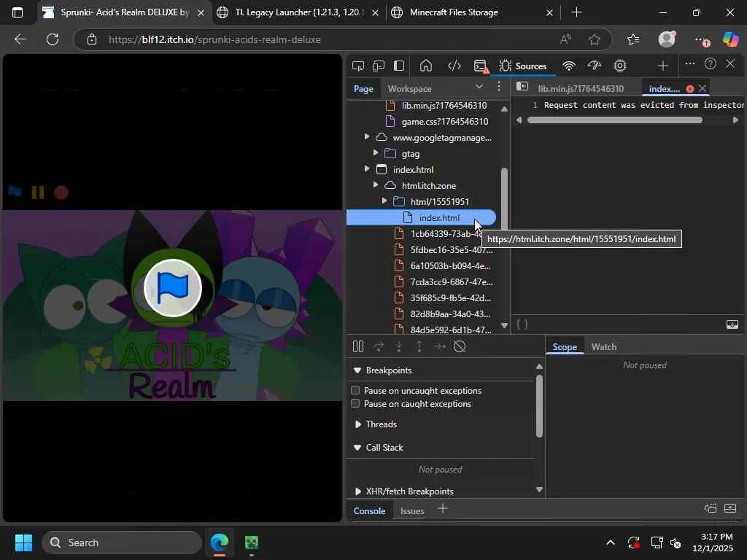The width and height of the screenshot is (747, 560).
Task: Enable Pause on caught exceptions
Action: [355, 403]
